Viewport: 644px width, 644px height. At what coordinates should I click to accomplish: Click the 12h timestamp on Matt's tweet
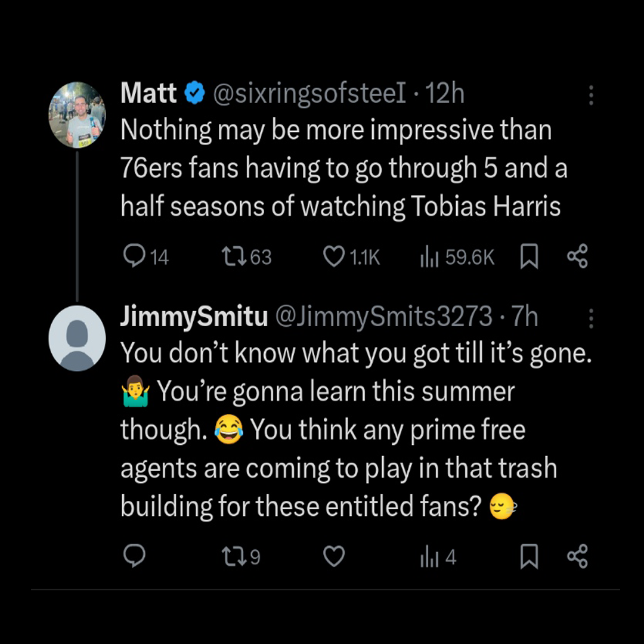coord(444,94)
